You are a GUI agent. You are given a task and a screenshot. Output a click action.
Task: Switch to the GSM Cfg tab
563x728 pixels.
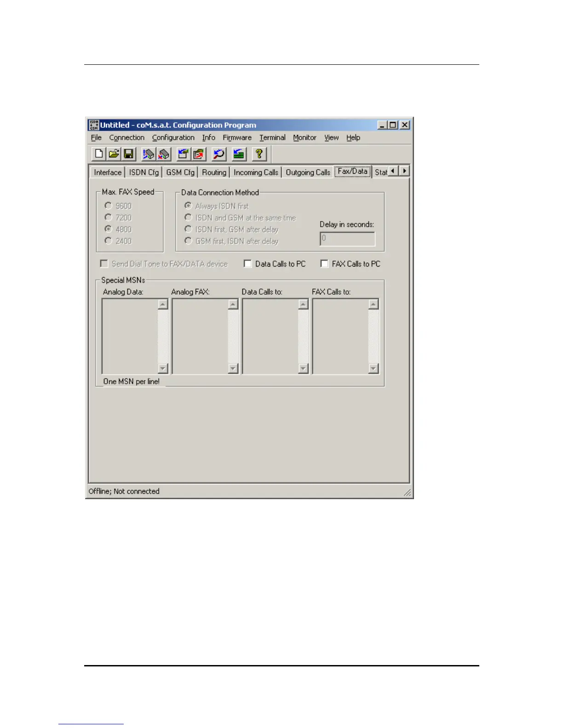[180, 172]
